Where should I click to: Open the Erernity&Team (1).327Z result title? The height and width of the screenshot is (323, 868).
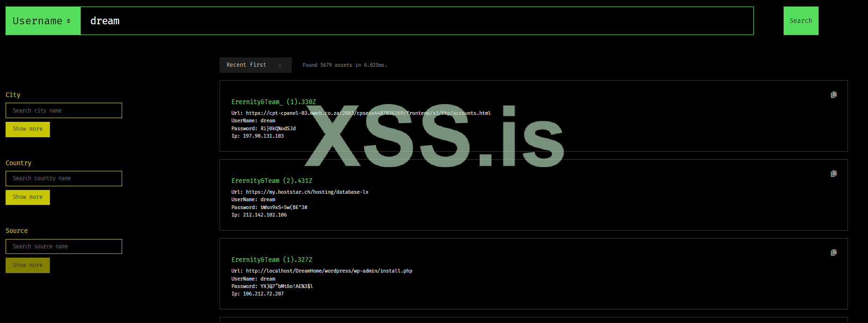pyautogui.click(x=272, y=260)
